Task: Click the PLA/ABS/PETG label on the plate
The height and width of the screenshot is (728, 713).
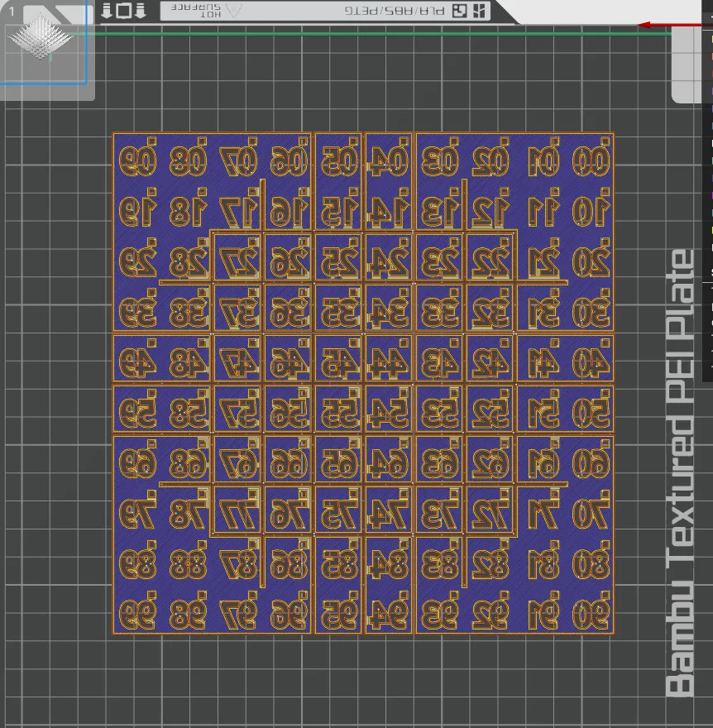Action: pyautogui.click(x=394, y=10)
